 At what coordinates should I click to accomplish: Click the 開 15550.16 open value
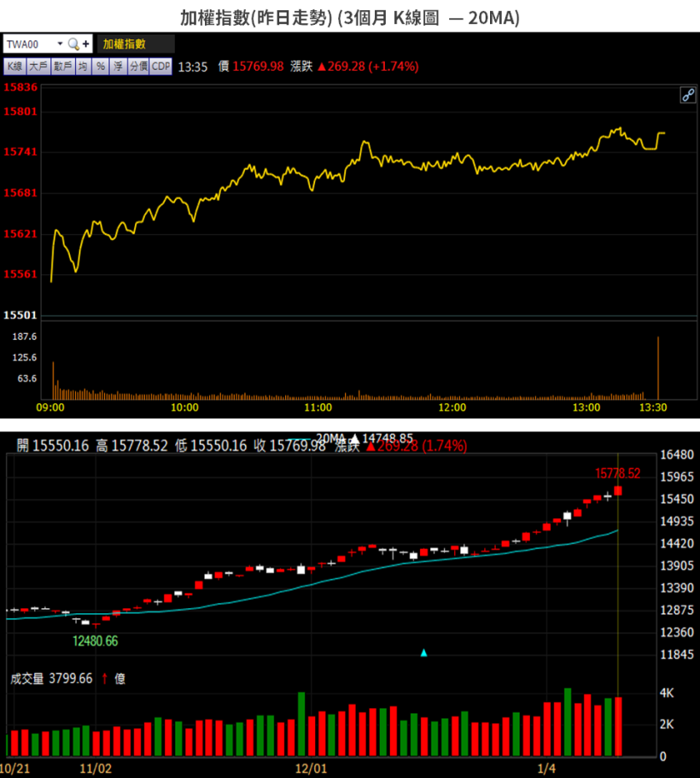(x=53, y=446)
